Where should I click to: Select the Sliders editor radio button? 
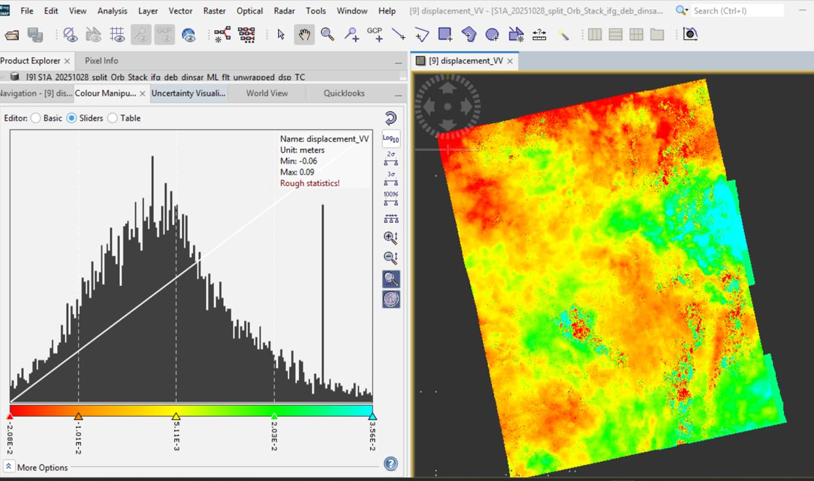pyautogui.click(x=72, y=118)
